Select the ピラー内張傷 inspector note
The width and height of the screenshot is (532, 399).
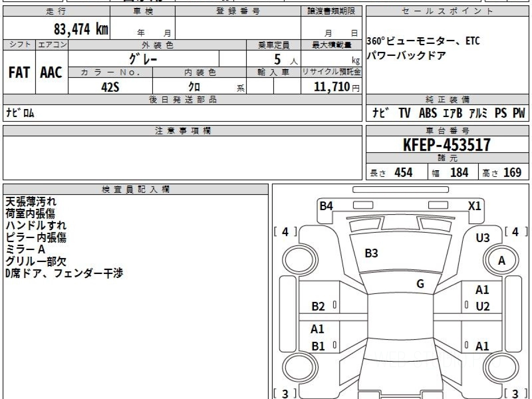coord(36,238)
